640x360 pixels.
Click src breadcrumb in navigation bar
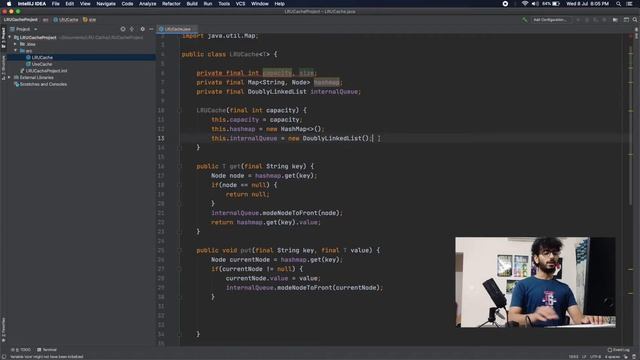coord(45,20)
